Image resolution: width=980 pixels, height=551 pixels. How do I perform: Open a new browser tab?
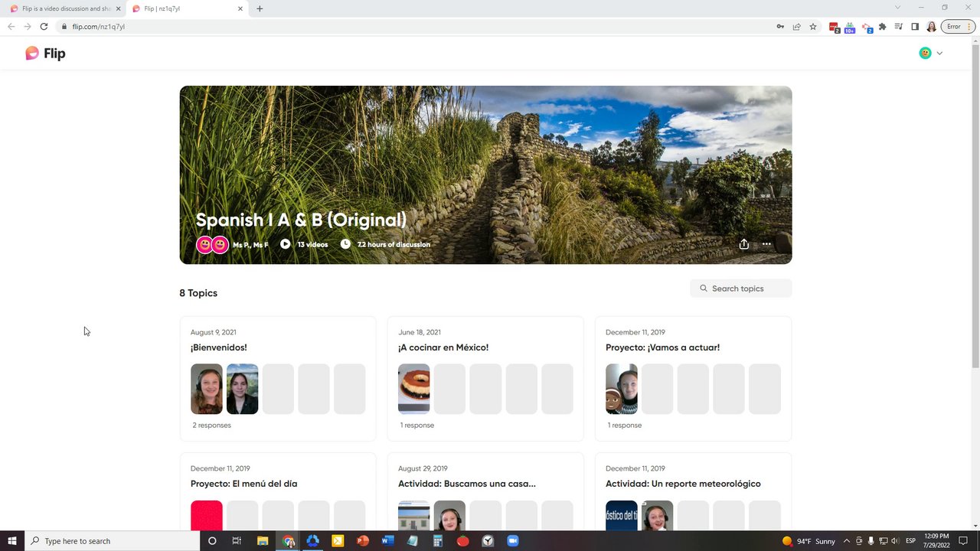[260, 8]
